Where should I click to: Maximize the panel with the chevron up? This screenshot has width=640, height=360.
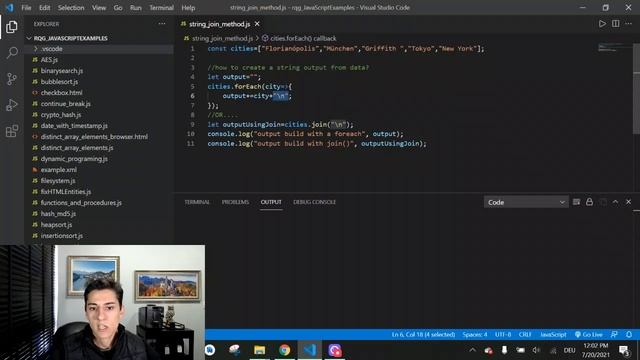coord(615,202)
